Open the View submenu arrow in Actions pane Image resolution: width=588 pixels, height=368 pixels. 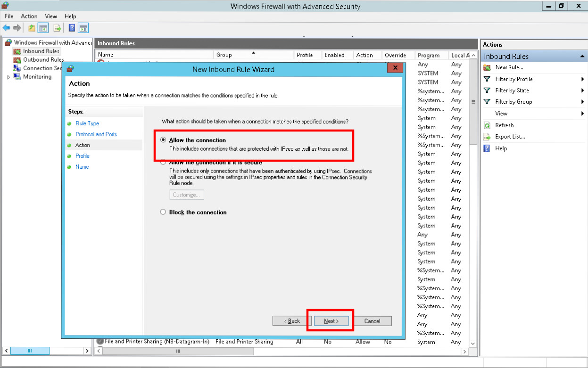tap(583, 114)
